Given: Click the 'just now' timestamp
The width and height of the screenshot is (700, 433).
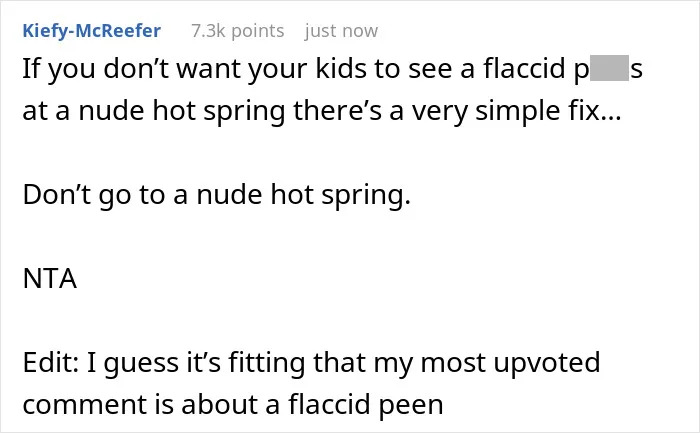Looking at the screenshot, I should click(342, 31).
